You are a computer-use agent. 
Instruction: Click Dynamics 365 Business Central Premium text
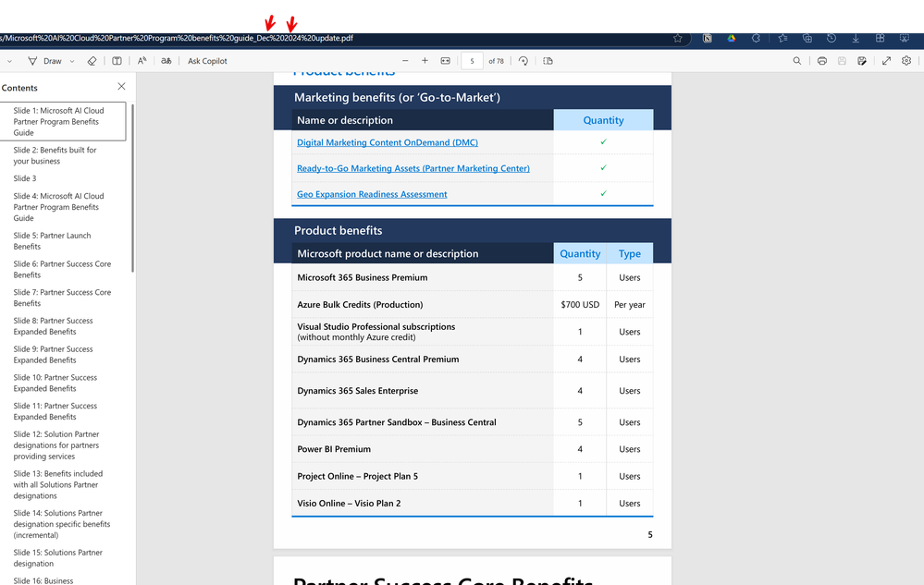point(377,359)
